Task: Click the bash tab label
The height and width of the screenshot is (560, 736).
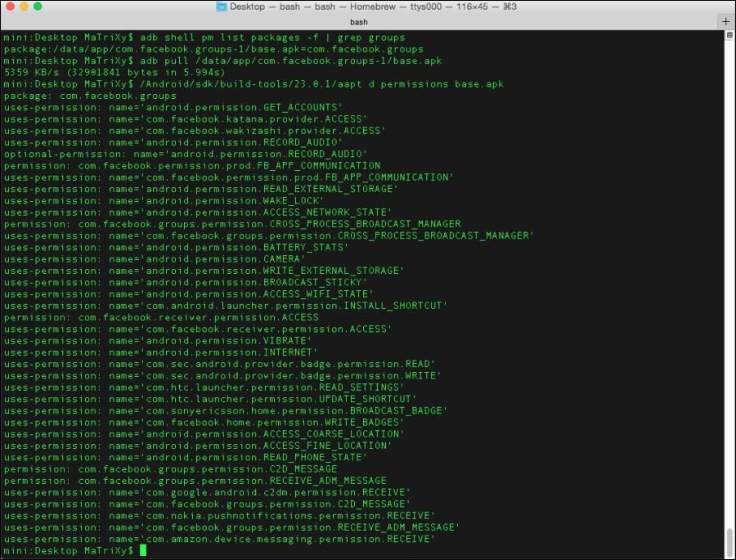Action: point(359,22)
